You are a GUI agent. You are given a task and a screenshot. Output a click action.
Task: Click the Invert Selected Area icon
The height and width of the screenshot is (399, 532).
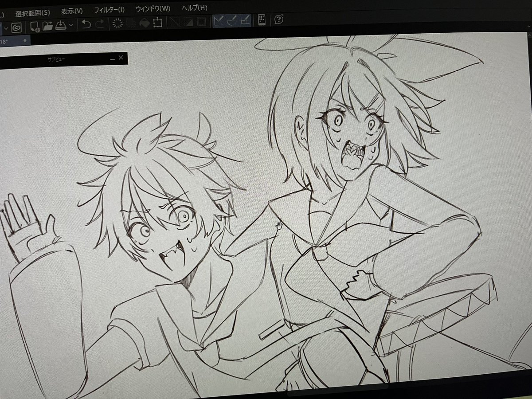point(188,21)
